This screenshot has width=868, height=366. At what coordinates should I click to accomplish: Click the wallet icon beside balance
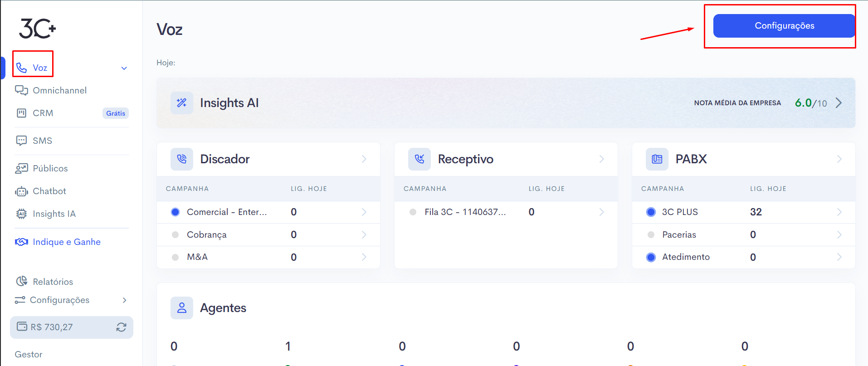[22, 327]
